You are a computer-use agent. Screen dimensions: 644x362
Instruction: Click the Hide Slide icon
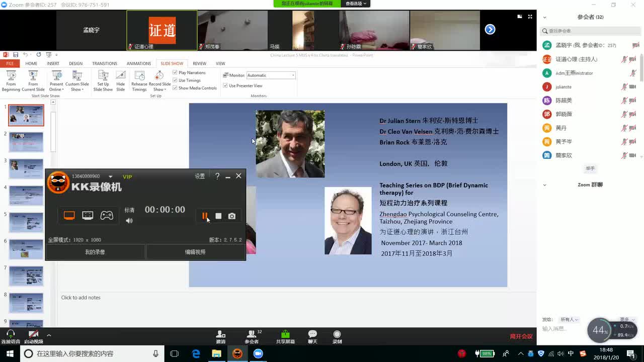[x=121, y=80]
